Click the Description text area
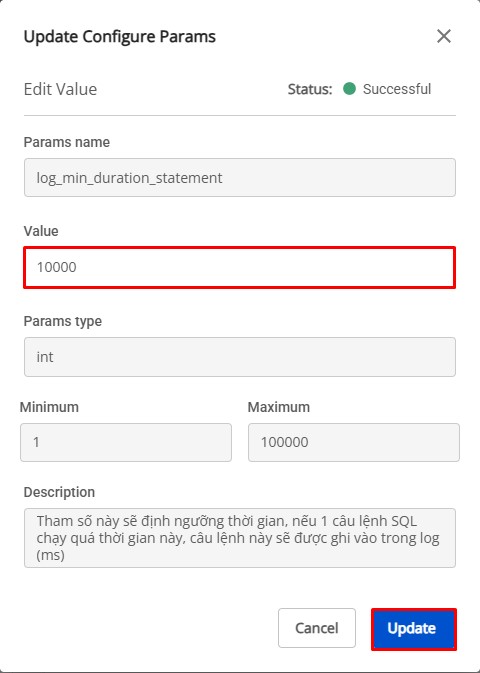 coord(240,538)
